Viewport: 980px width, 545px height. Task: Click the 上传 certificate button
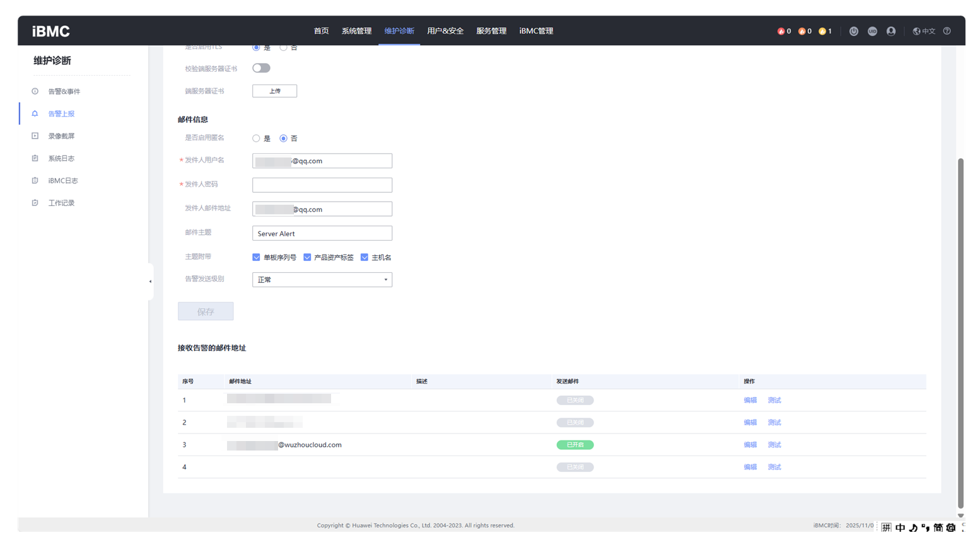274,91
